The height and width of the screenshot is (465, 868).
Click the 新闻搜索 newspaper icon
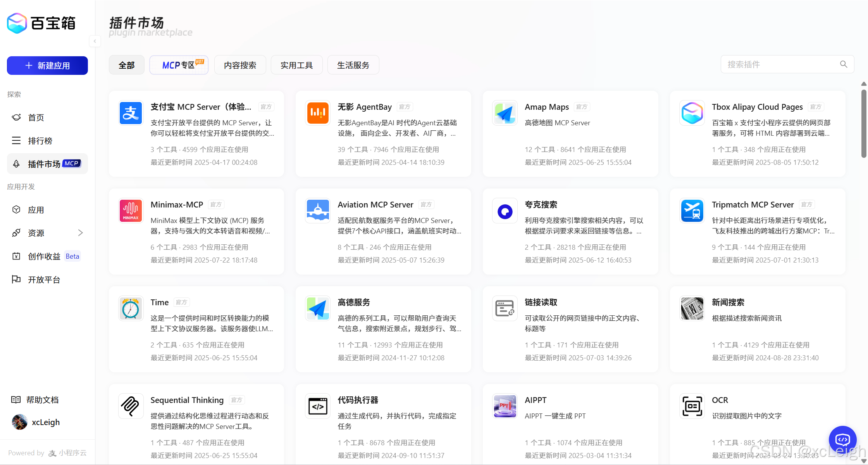pyautogui.click(x=692, y=309)
